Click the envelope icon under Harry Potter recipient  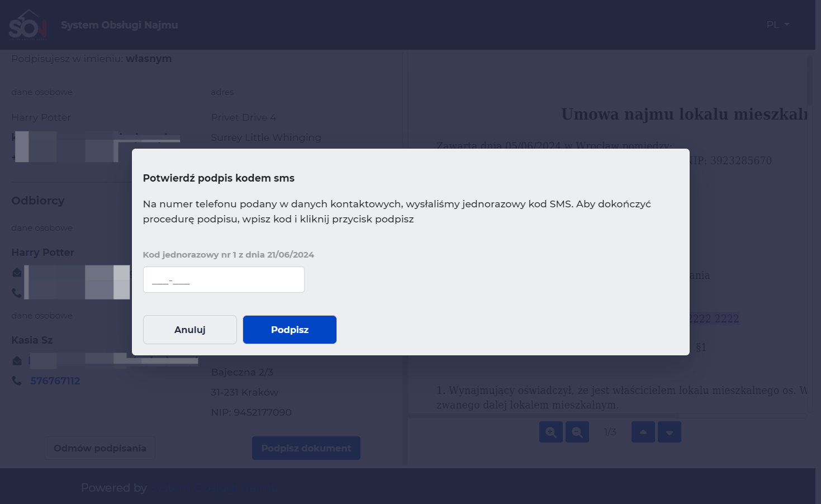coord(17,273)
